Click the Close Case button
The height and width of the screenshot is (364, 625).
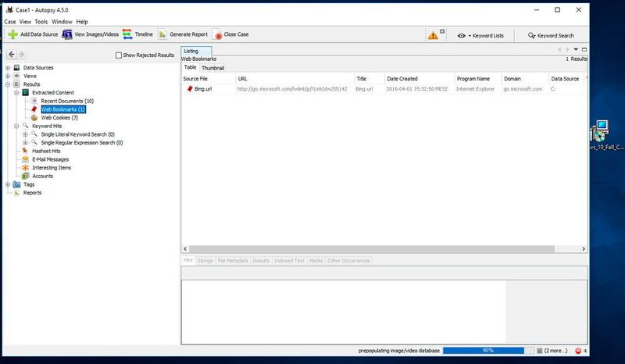[231, 34]
